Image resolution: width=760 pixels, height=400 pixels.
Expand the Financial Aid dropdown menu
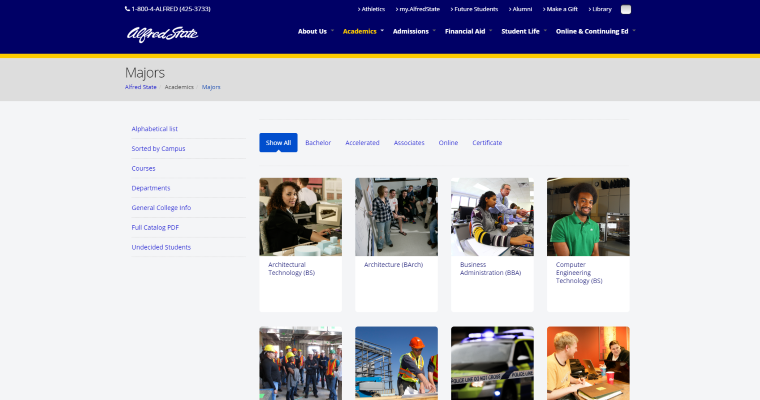[466, 31]
